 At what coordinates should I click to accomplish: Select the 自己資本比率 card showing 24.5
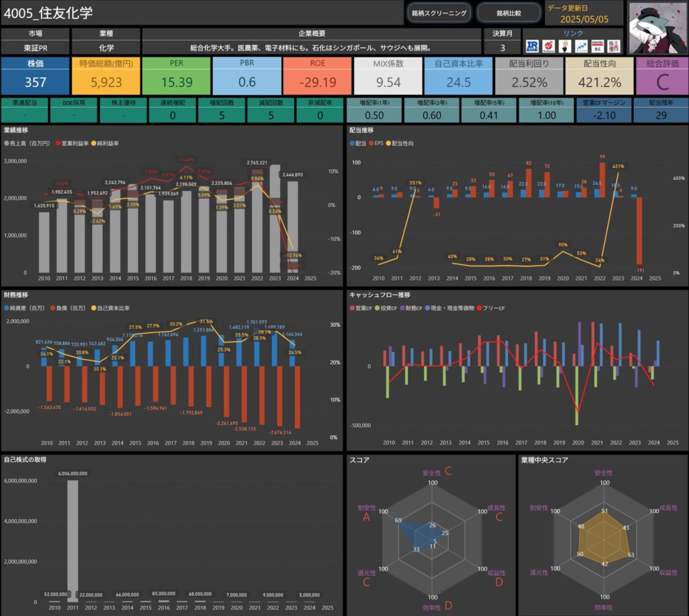tap(459, 75)
